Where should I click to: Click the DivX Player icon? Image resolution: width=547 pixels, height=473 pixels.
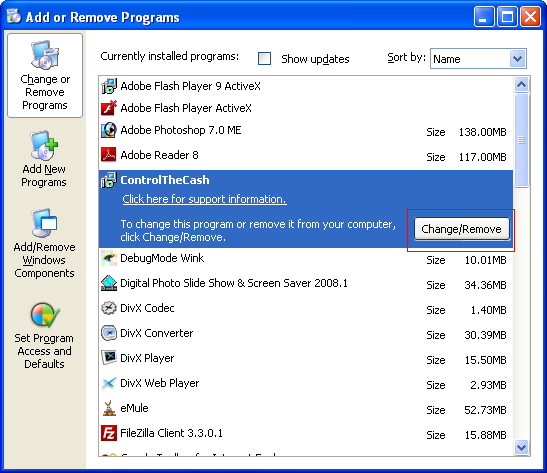click(x=109, y=358)
